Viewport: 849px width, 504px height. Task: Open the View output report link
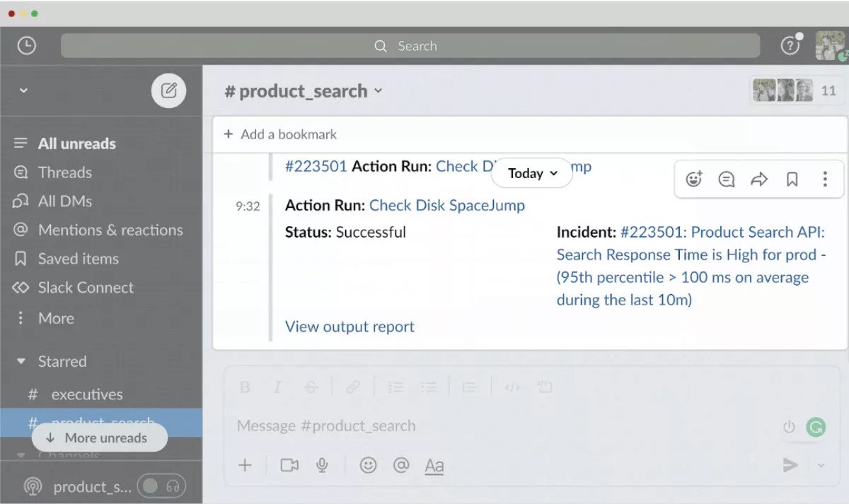coord(349,326)
